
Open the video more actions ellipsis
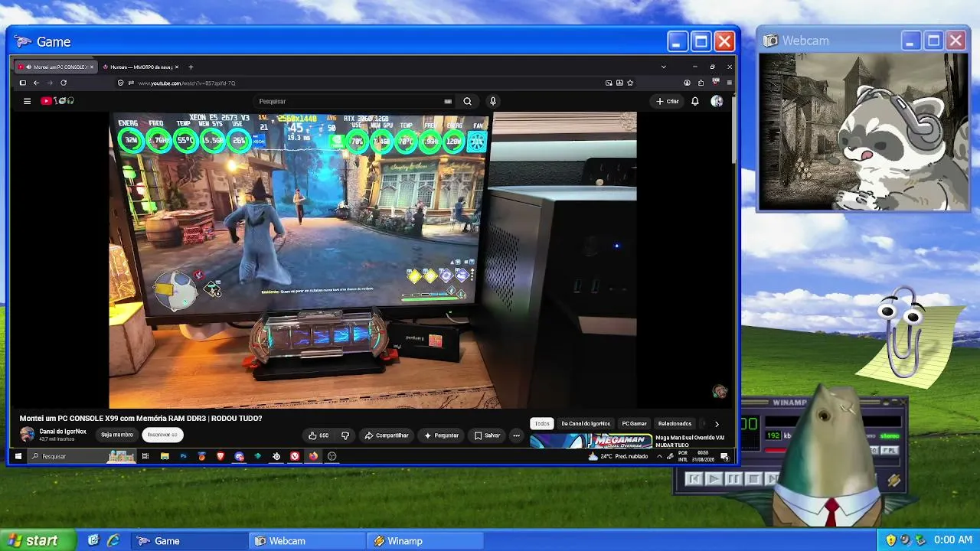tap(516, 435)
